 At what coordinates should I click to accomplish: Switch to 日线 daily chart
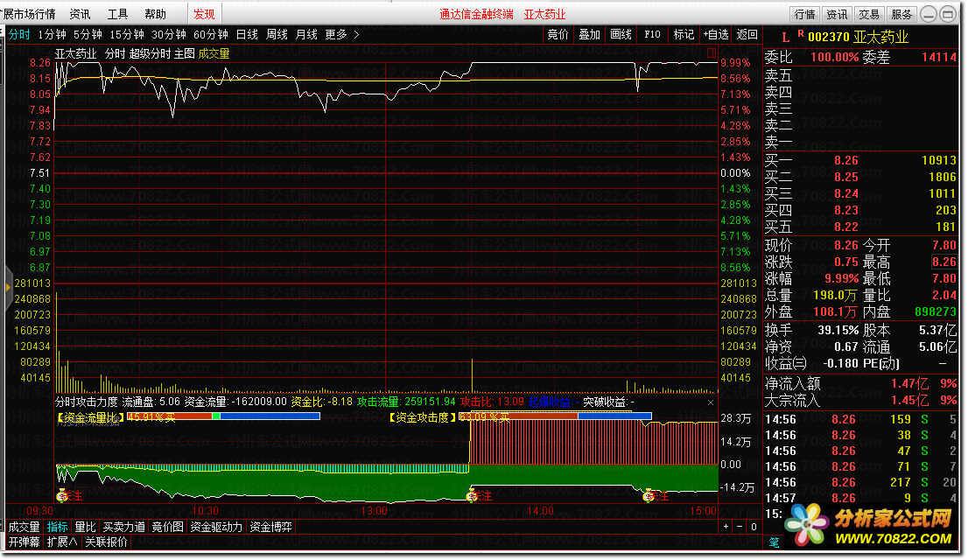point(247,35)
